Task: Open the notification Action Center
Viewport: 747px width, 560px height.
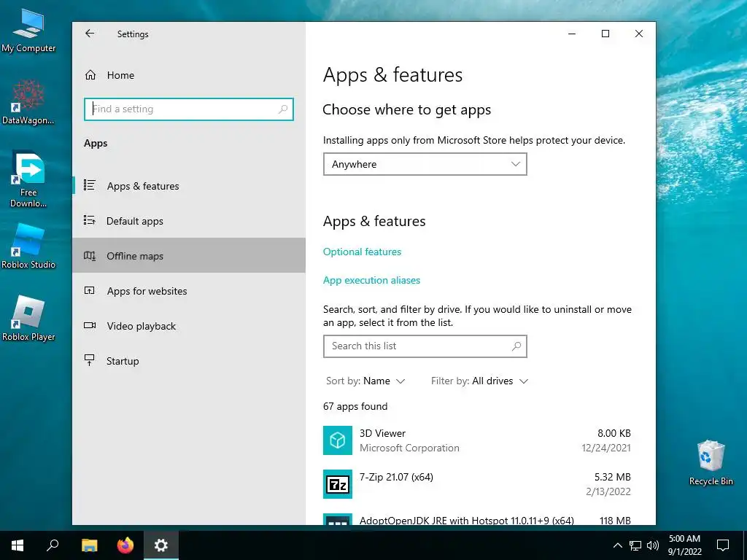Action: [x=723, y=545]
